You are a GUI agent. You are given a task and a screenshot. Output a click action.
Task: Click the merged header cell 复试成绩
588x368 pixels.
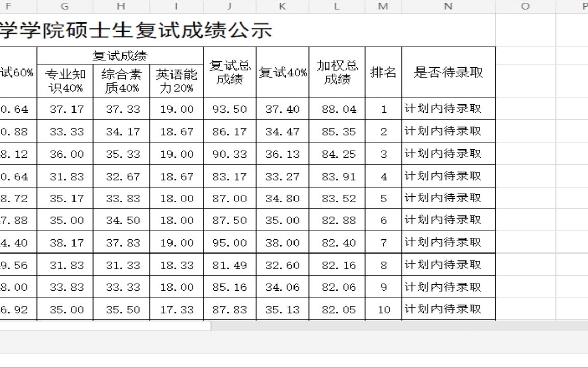click(x=120, y=54)
